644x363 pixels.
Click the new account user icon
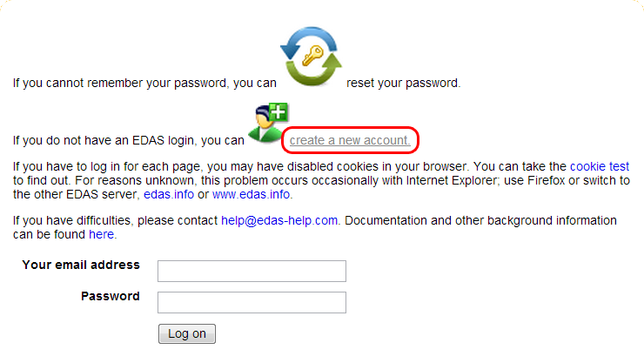click(267, 123)
